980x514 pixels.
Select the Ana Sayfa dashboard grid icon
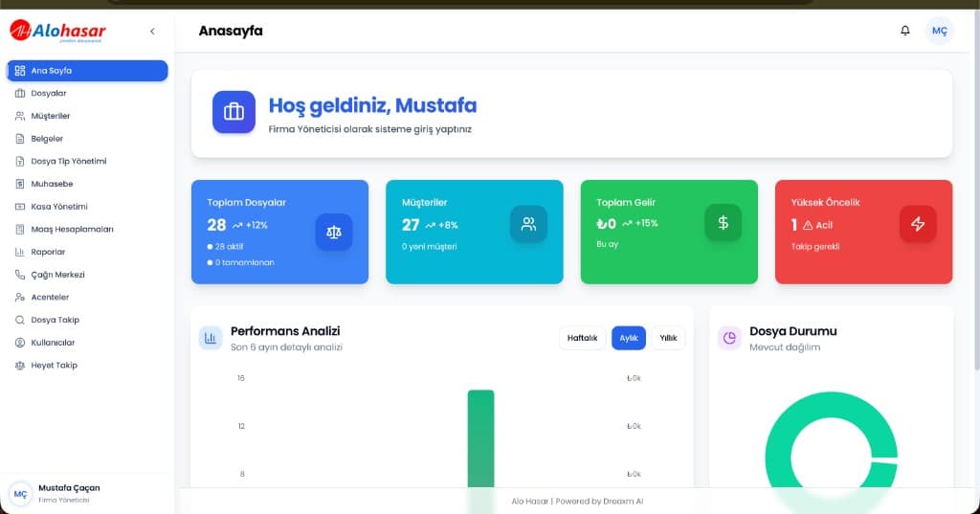(x=20, y=71)
